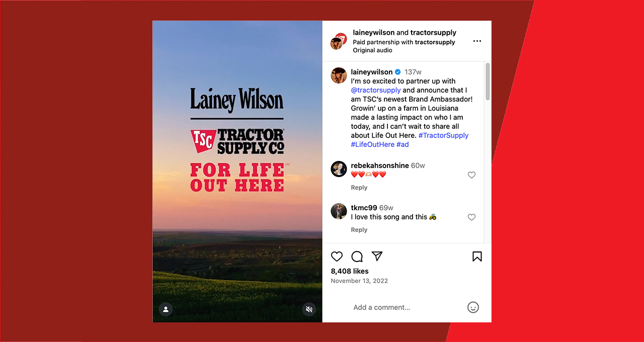View the 8,408 likes list
The width and height of the screenshot is (644, 342).
pos(350,271)
